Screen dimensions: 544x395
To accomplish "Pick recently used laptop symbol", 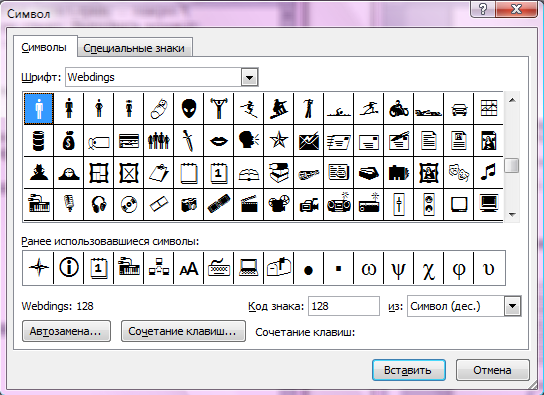I will pos(249,268).
